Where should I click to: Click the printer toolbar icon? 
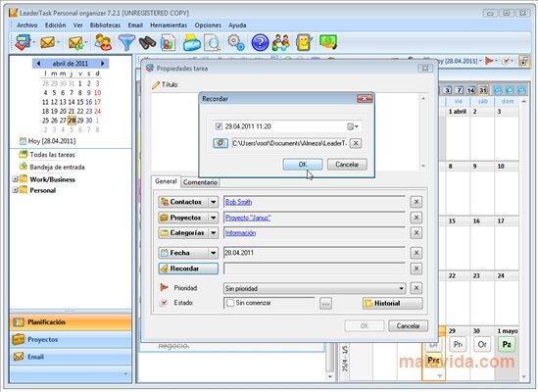tap(191, 43)
